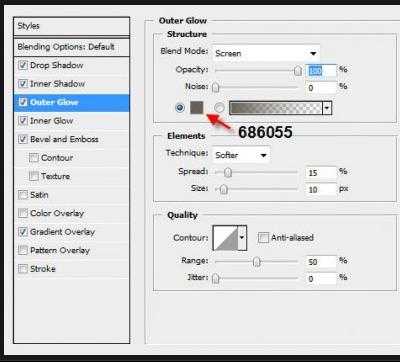This screenshot has width=400, height=362.
Task: Click the Noise value field
Action: click(321, 88)
